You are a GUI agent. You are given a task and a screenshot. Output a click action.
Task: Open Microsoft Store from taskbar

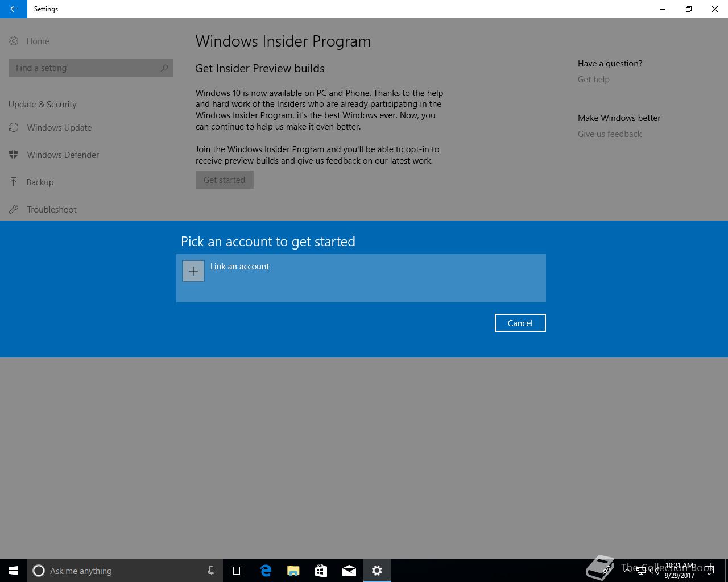pyautogui.click(x=321, y=571)
